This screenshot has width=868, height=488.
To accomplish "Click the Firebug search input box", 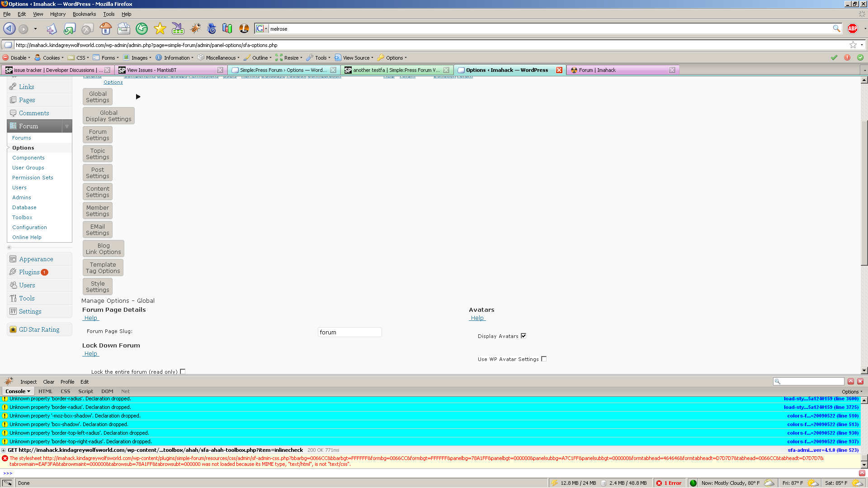I will pyautogui.click(x=809, y=381).
